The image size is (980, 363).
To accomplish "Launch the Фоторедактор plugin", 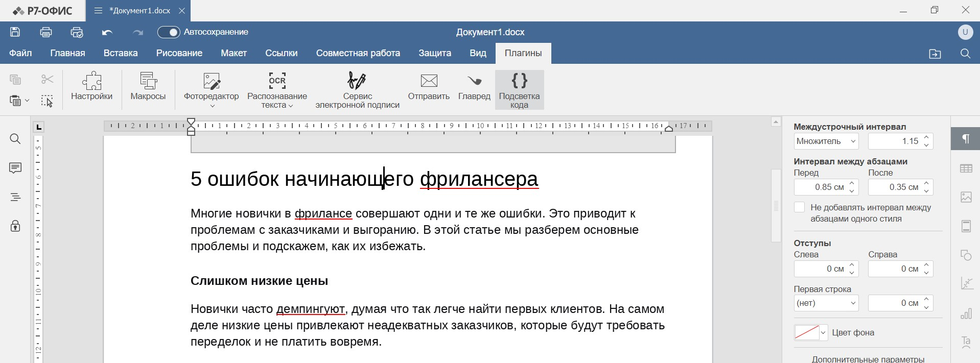I will (x=212, y=85).
